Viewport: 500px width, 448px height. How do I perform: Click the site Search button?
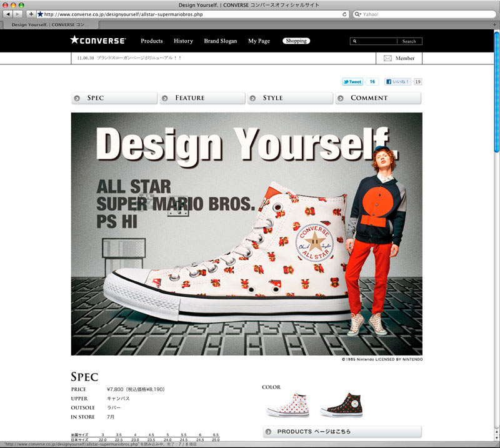coord(409,41)
